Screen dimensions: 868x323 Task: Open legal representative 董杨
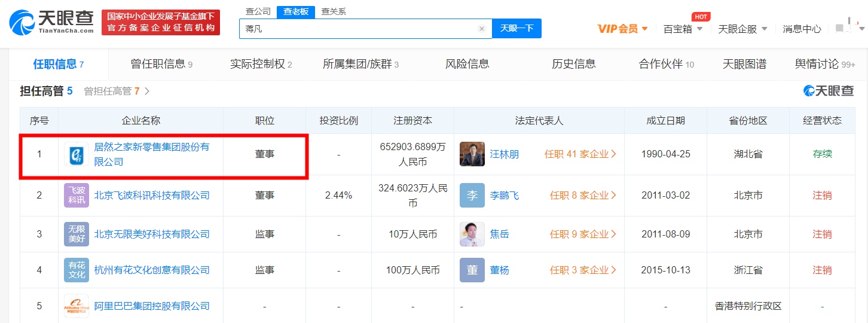(x=500, y=270)
